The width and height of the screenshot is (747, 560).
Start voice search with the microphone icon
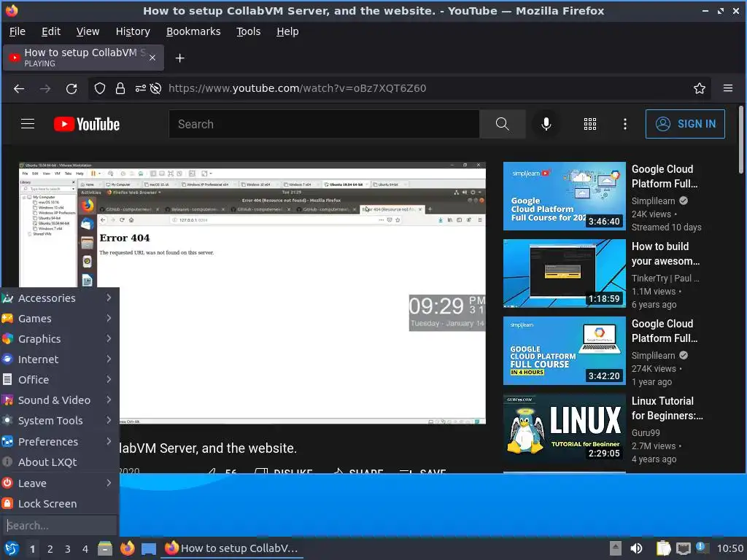(x=546, y=124)
